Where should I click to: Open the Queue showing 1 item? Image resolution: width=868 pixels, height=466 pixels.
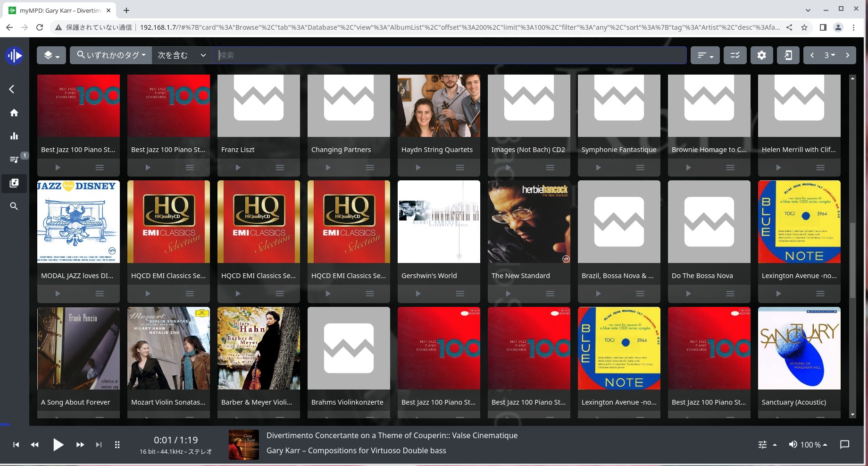[x=14, y=159]
